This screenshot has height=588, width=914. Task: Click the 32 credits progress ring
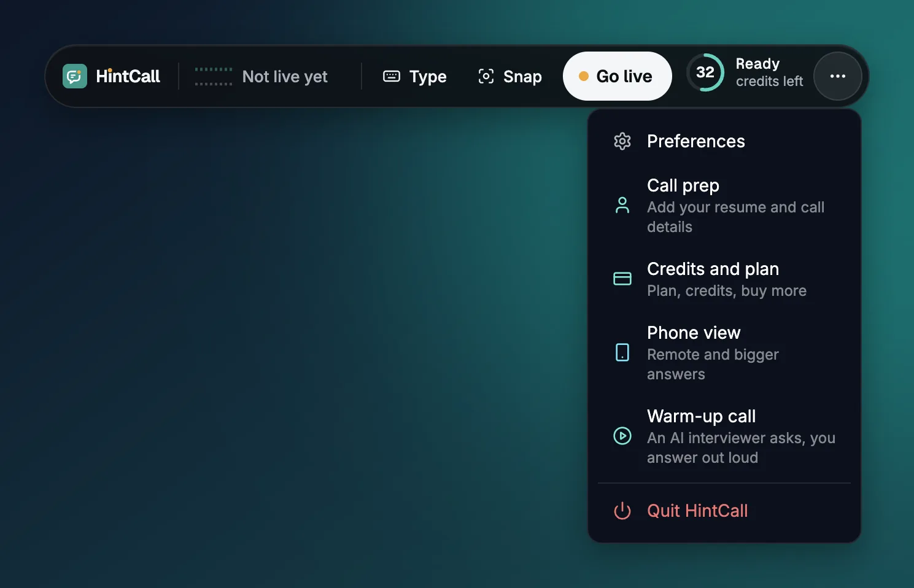click(705, 72)
